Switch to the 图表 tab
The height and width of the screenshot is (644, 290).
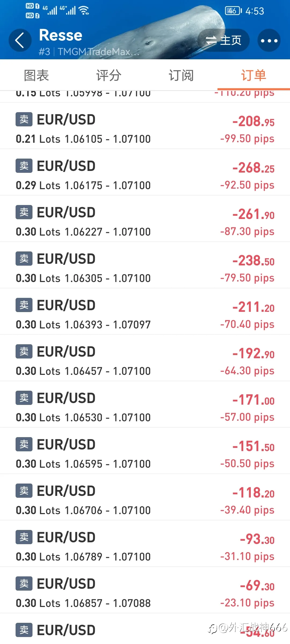tap(36, 75)
